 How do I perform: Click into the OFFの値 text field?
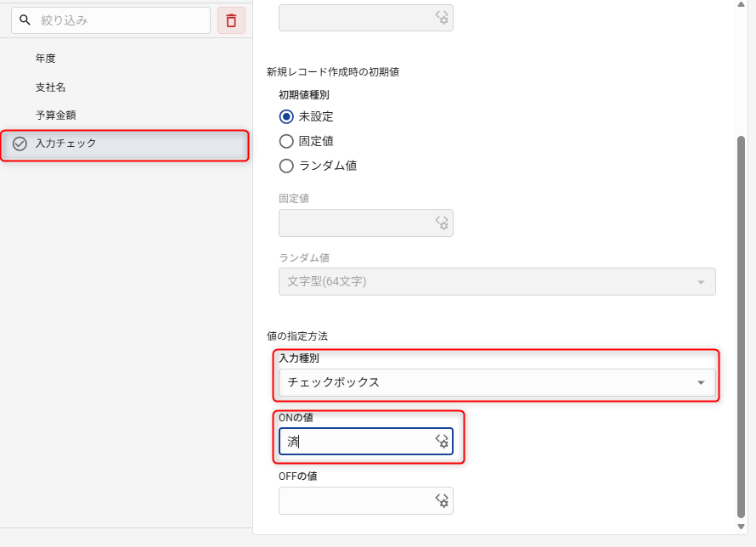pyautogui.click(x=355, y=501)
